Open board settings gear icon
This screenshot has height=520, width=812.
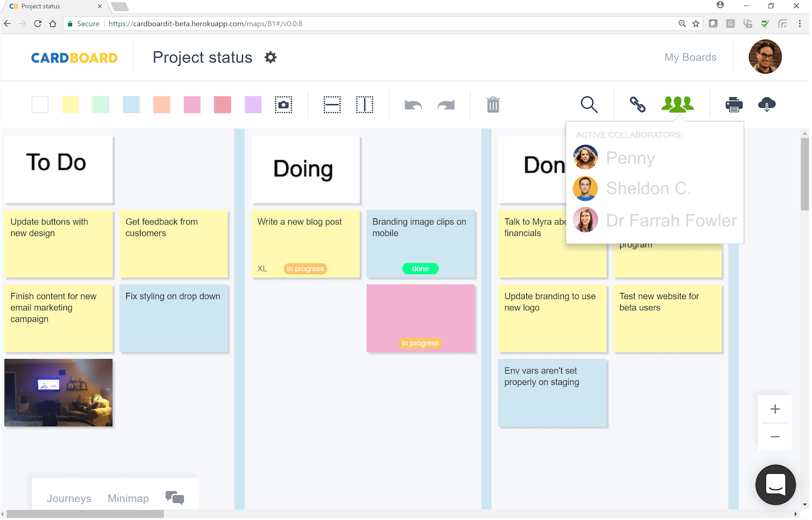(x=270, y=57)
